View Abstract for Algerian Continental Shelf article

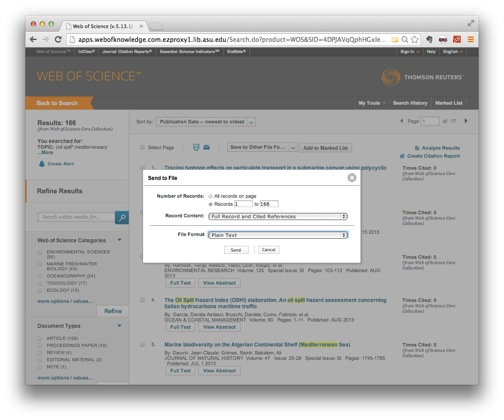point(219,371)
